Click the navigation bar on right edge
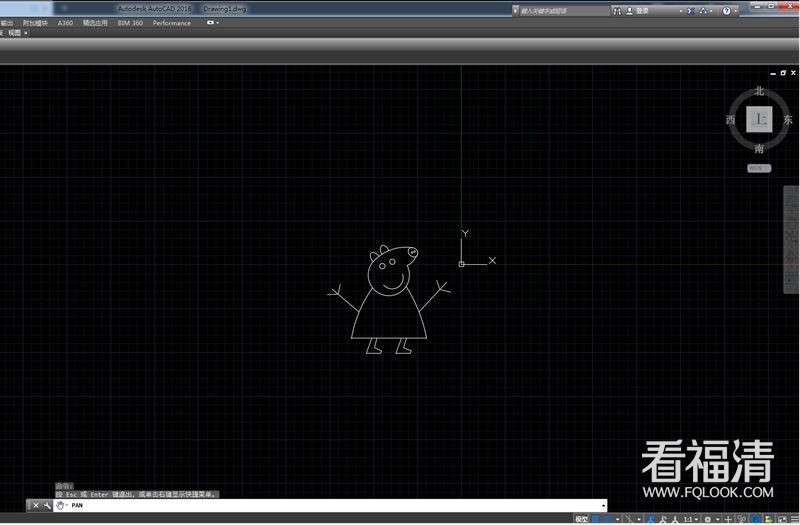Viewport: 800px width, 525px height. pyautogui.click(x=791, y=239)
